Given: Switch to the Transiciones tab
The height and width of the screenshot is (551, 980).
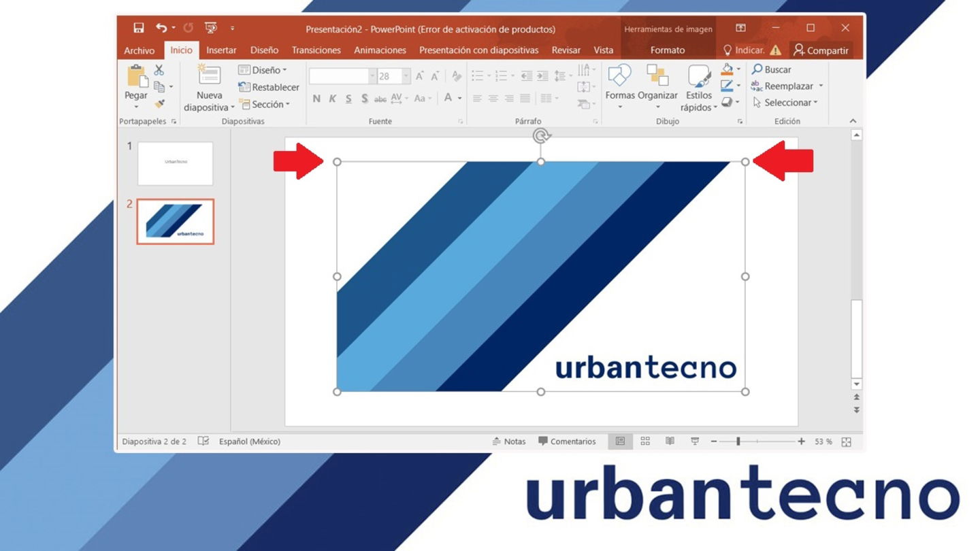Looking at the screenshot, I should [x=316, y=50].
